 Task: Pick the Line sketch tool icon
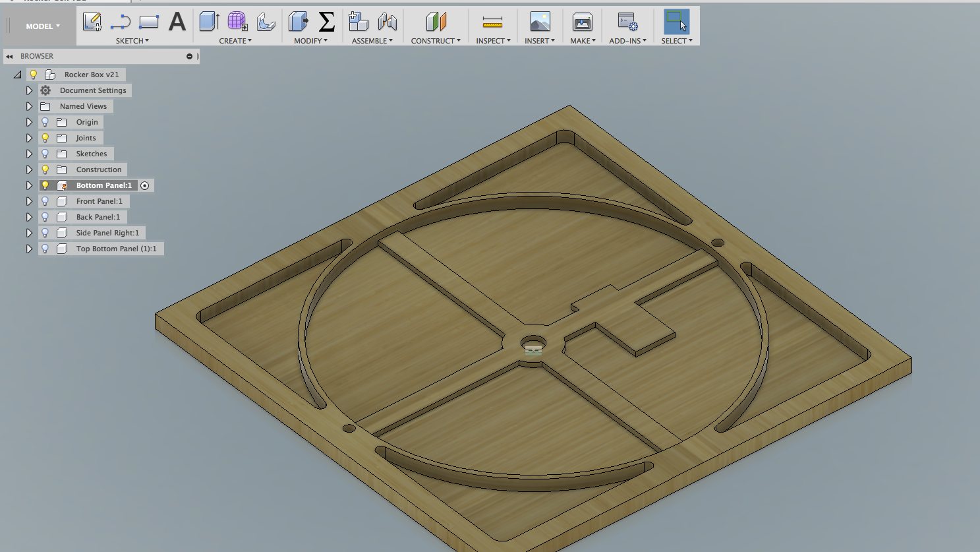[x=120, y=22]
